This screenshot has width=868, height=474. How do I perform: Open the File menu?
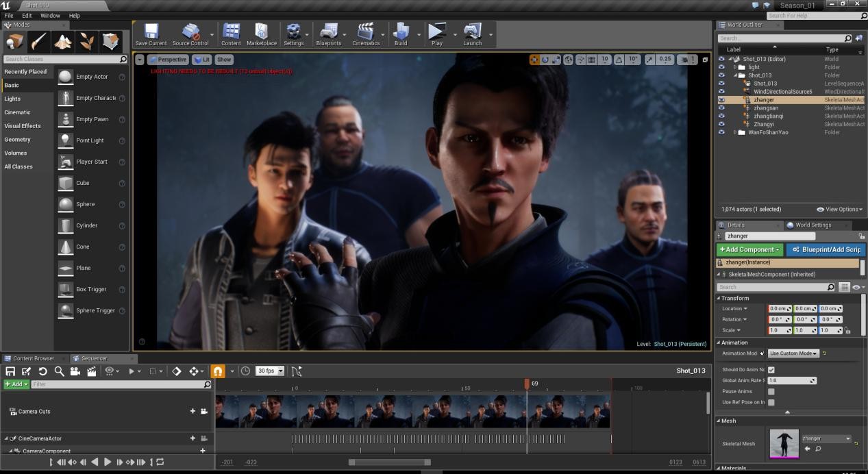(x=9, y=15)
